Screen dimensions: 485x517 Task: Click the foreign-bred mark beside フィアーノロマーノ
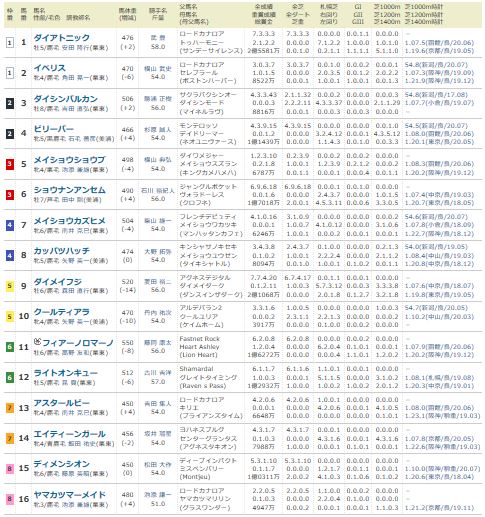click(x=37, y=341)
